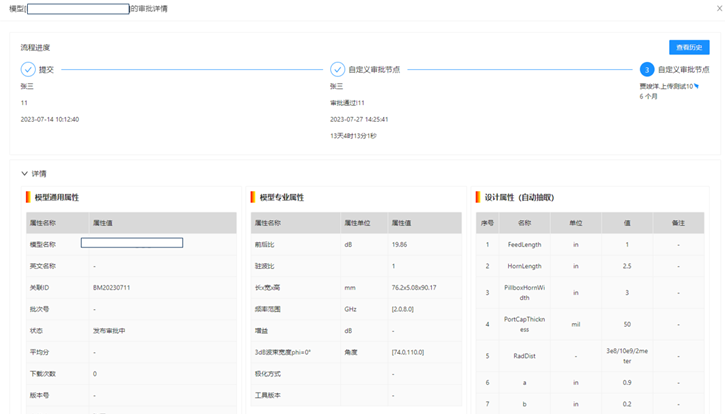Select the 自定义审批节点 label of step 3
Image resolution: width=725 pixels, height=414 pixels.
click(684, 70)
